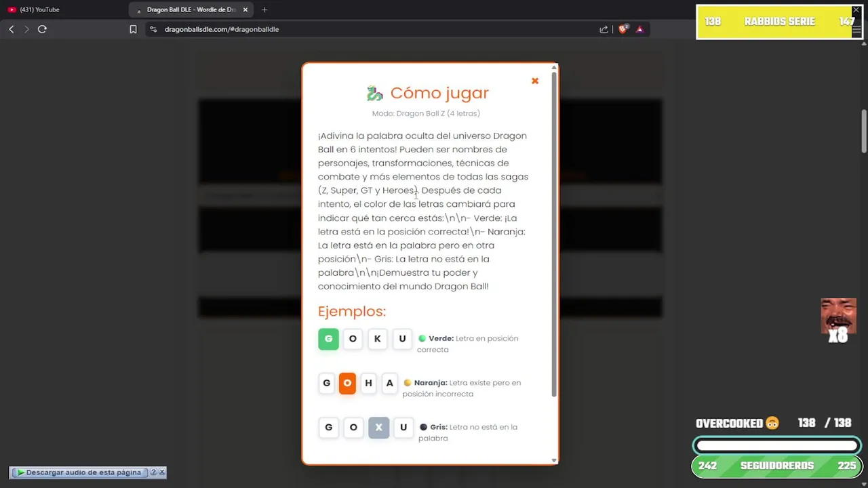Image resolution: width=868 pixels, height=488 pixels.
Task: Close the download audio bar
Action: [161, 472]
